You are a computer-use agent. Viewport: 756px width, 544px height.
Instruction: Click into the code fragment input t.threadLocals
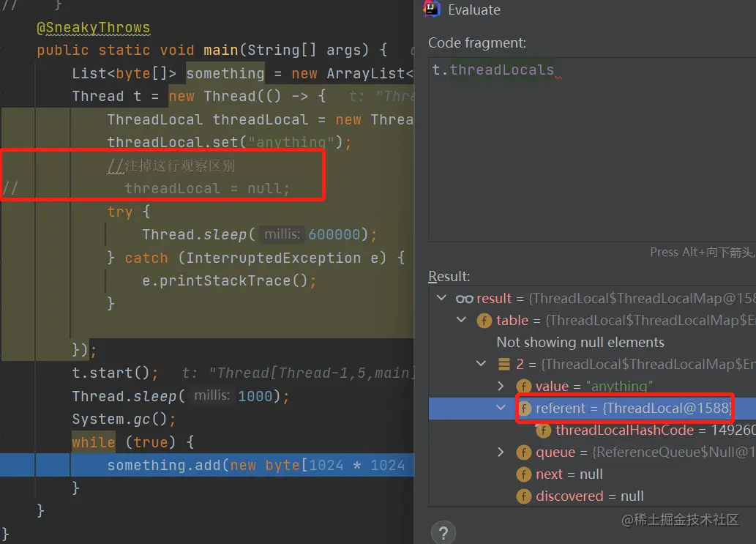pyautogui.click(x=592, y=149)
